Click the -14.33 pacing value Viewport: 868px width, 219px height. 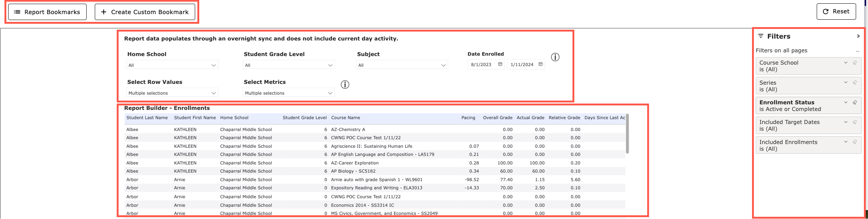(472, 188)
